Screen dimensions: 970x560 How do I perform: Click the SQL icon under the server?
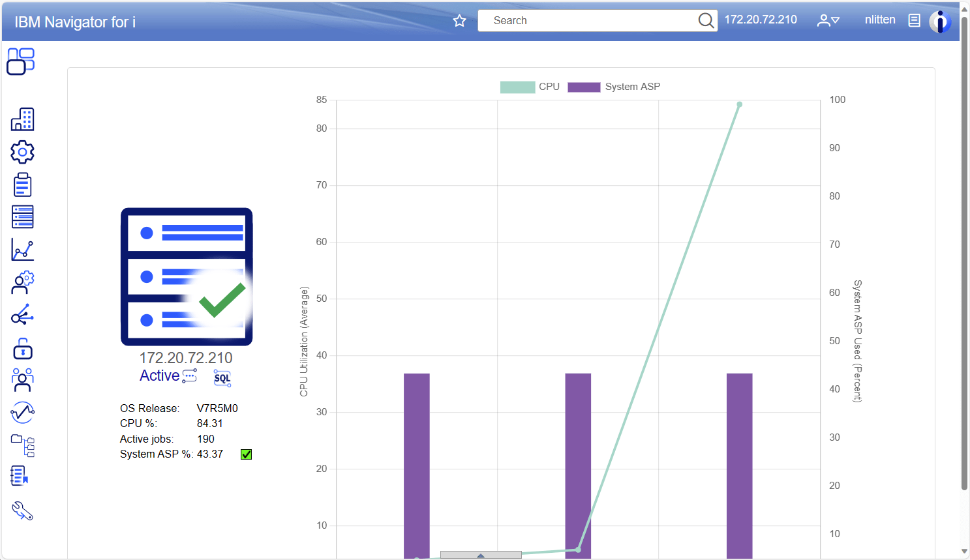tap(222, 377)
